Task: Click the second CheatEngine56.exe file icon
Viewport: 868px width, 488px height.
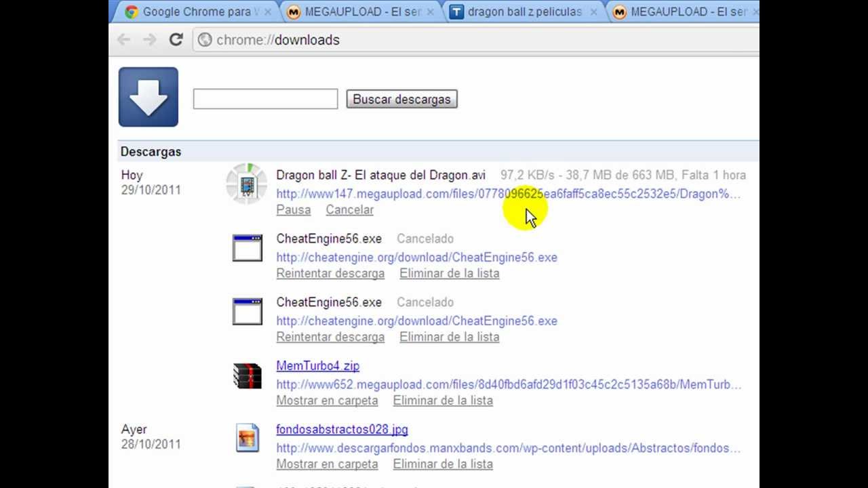Action: [x=248, y=312]
